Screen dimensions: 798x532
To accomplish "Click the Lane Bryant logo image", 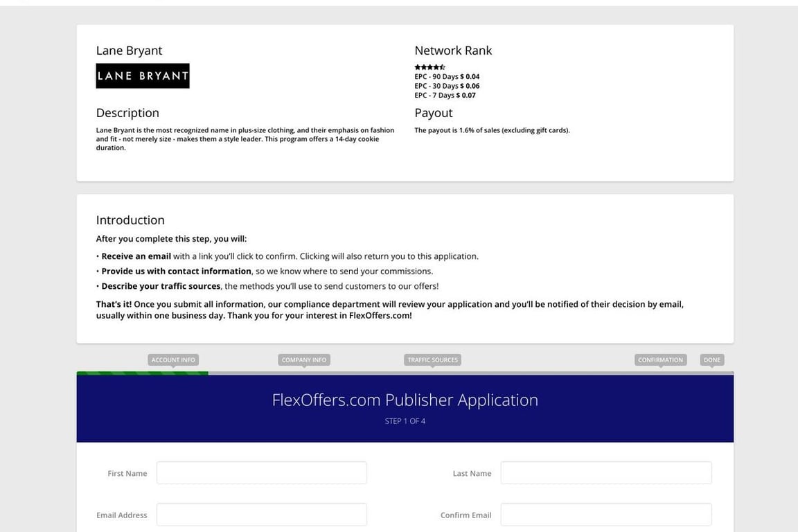I will pos(143,76).
